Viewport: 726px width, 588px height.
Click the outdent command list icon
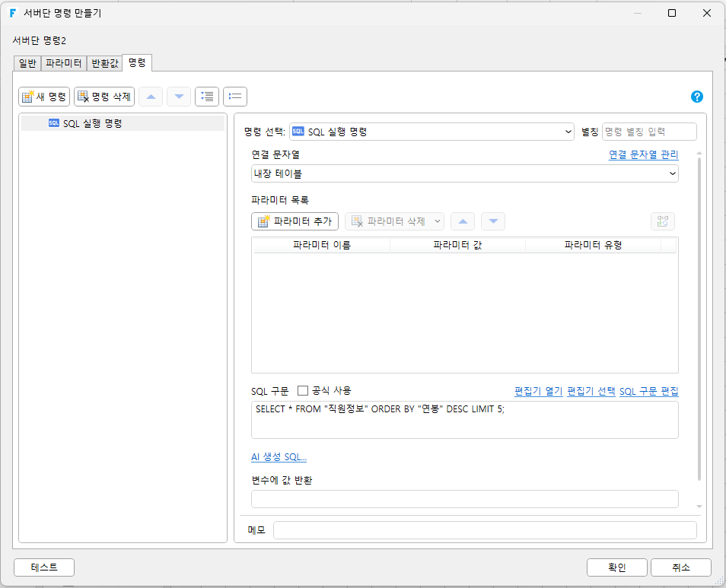(x=235, y=97)
